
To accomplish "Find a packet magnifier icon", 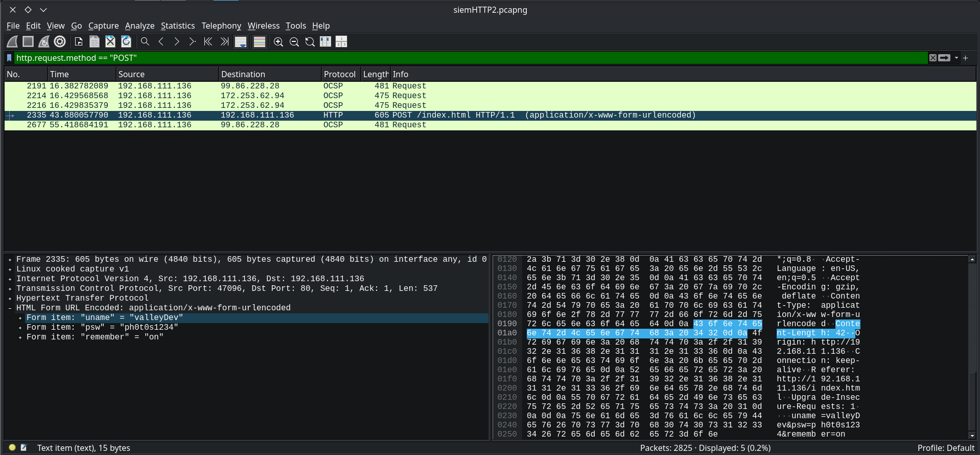I will (145, 42).
